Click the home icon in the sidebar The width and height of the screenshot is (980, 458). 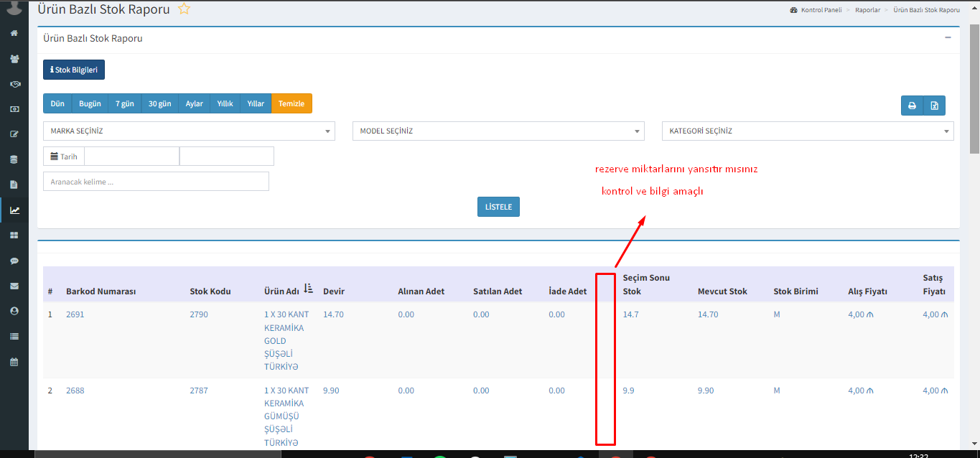[x=14, y=33]
